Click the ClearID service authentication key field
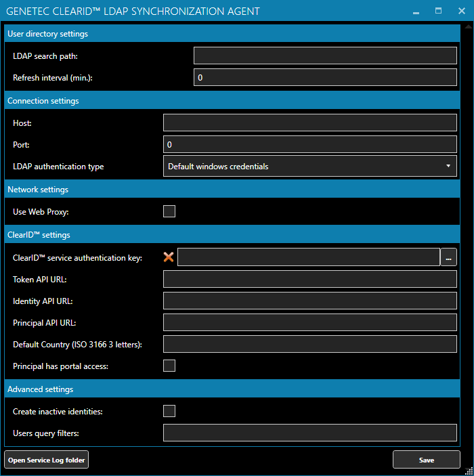The height and width of the screenshot is (476, 474). tap(309, 257)
